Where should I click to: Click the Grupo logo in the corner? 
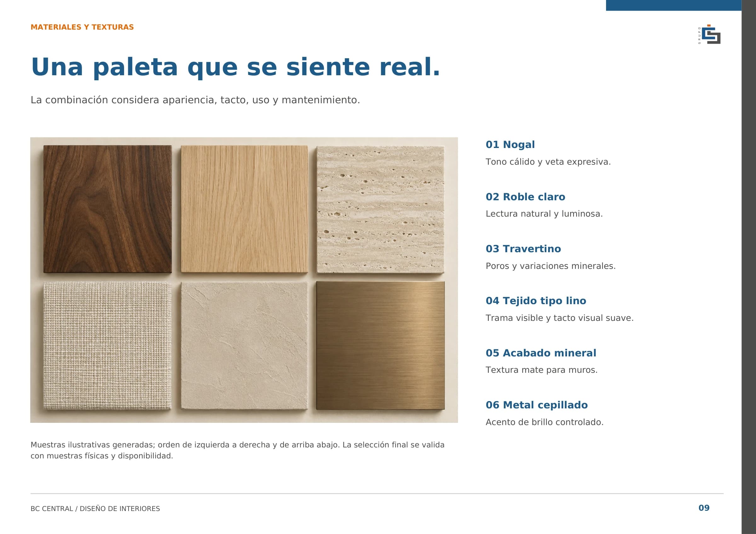[709, 34]
